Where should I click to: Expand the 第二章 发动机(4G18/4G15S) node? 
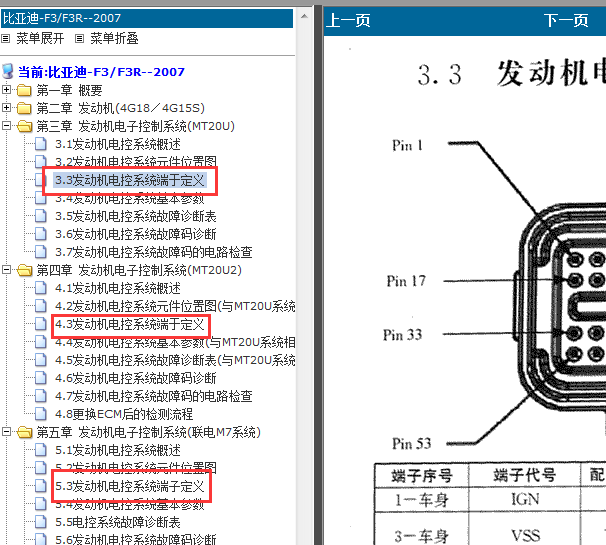point(6,107)
